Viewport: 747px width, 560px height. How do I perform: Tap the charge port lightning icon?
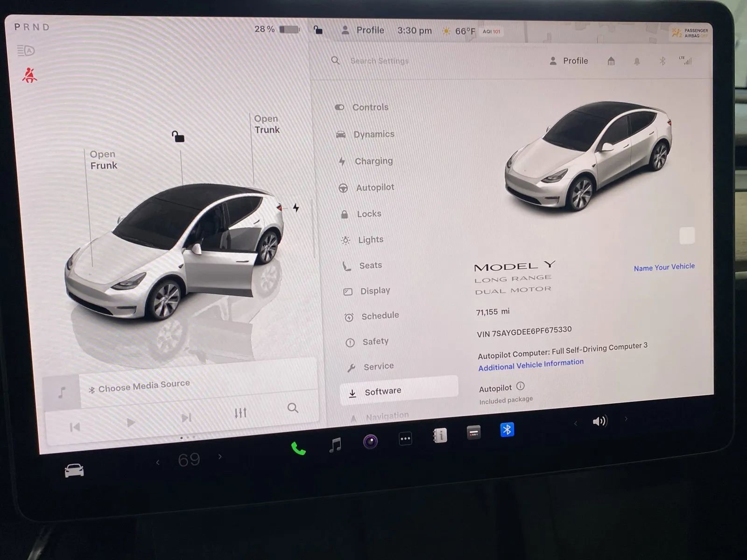(296, 207)
